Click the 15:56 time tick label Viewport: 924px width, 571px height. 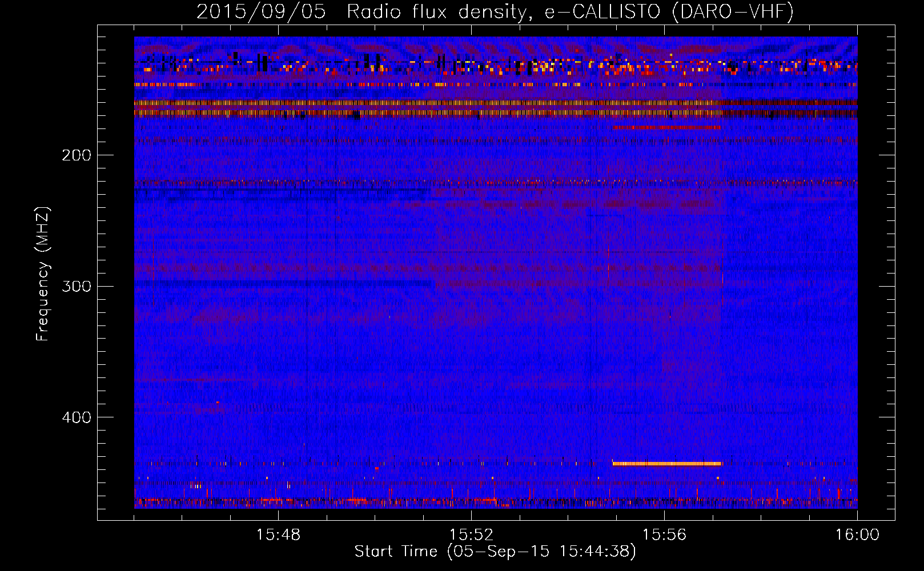(x=664, y=535)
